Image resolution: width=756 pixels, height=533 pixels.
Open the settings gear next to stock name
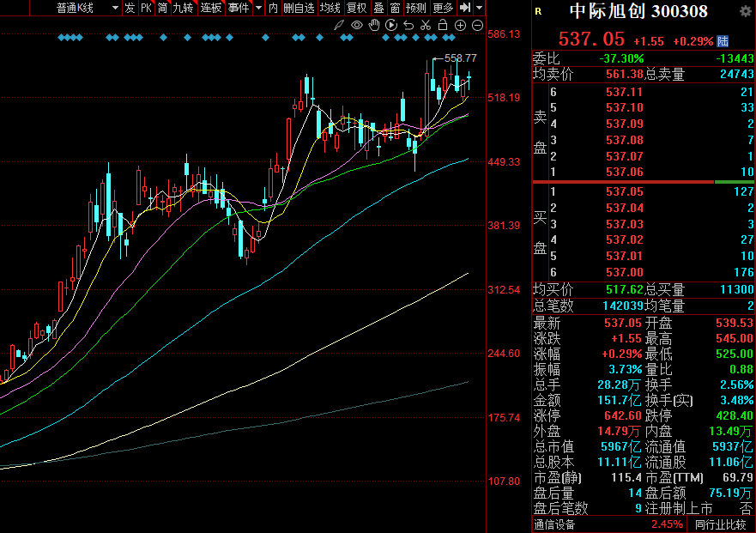pos(745,11)
